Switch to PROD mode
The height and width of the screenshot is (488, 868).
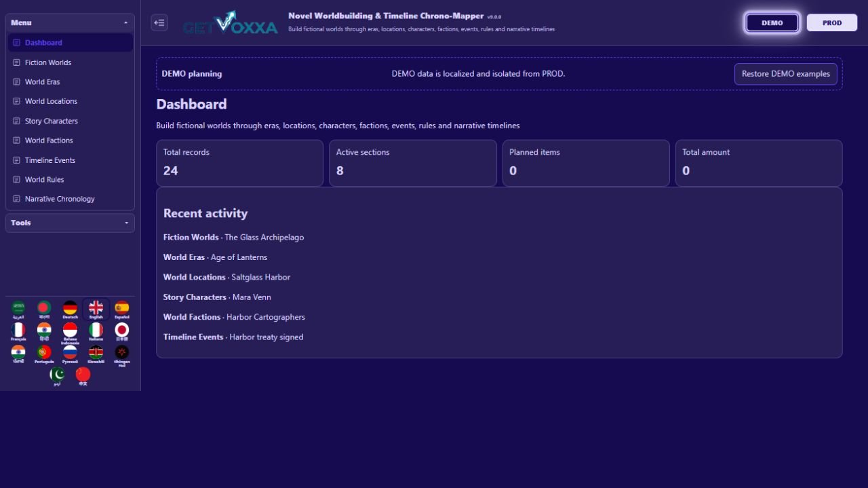832,22
